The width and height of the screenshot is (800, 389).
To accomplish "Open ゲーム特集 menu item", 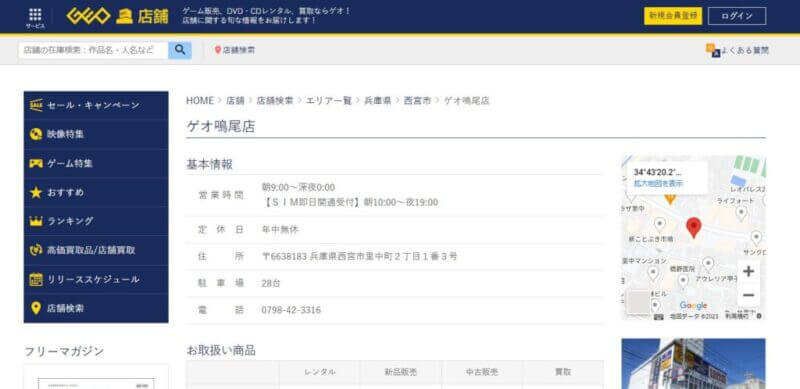I will coord(96,163).
